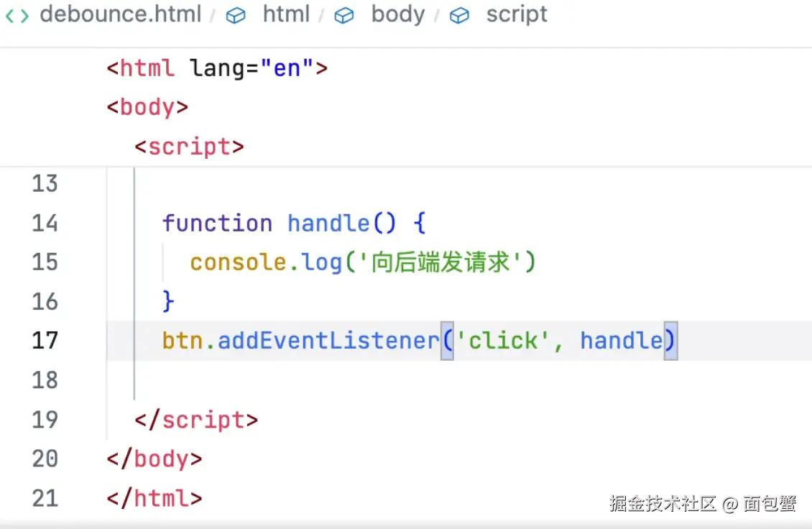Click sticky scroll <body> line
This screenshot has height=529, width=812.
click(147, 108)
